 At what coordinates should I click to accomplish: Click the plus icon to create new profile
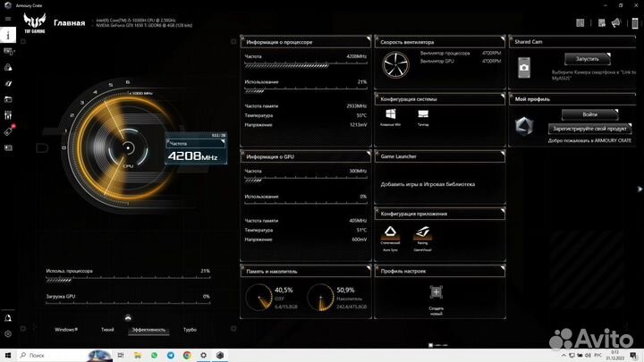click(x=436, y=292)
